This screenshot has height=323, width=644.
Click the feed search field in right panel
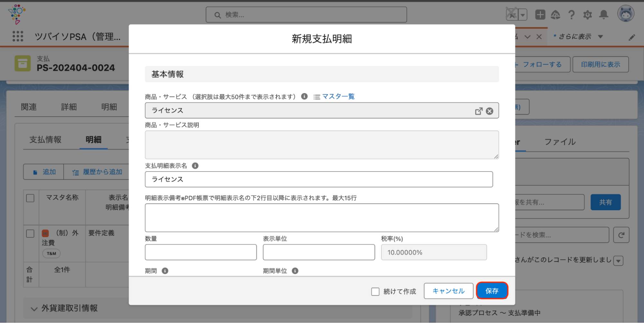pos(562,235)
